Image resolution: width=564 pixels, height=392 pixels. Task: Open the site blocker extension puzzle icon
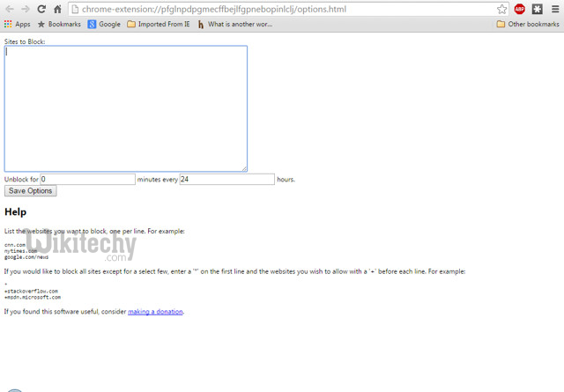(x=538, y=10)
